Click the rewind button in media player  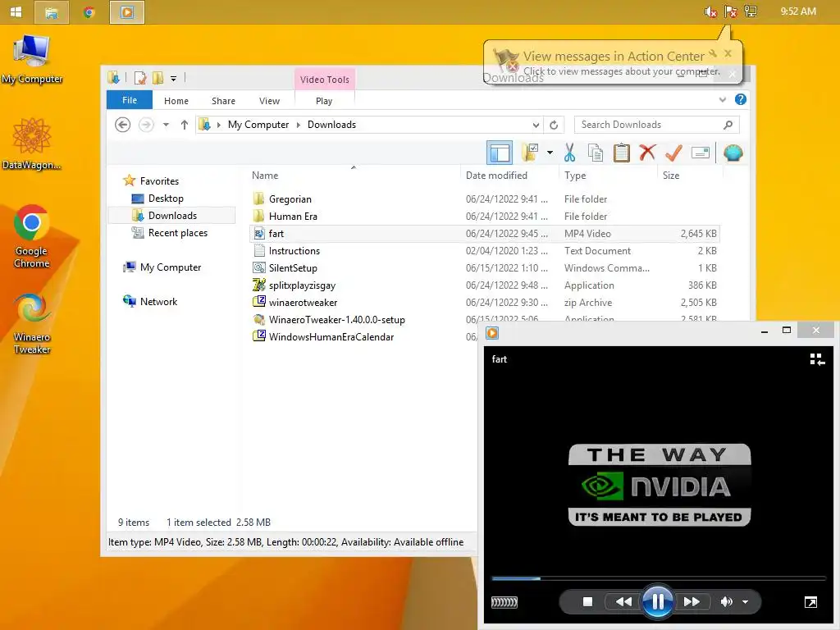(x=623, y=601)
